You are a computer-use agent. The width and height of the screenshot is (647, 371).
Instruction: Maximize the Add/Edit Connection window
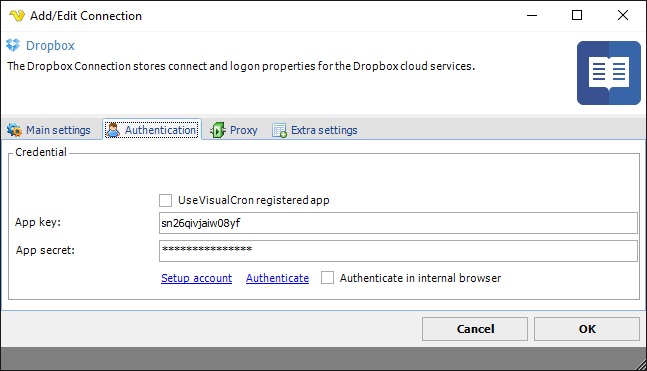click(x=577, y=16)
